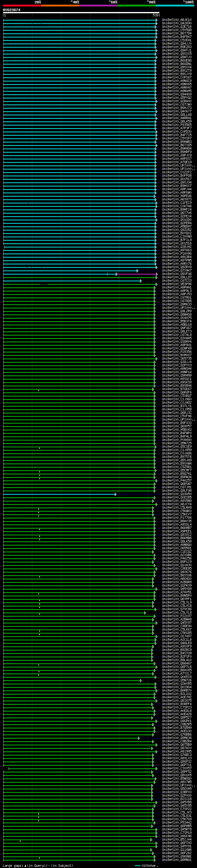
Task: Select hit label UniRef100_Q9M633
Action: click(x=177, y=304)
